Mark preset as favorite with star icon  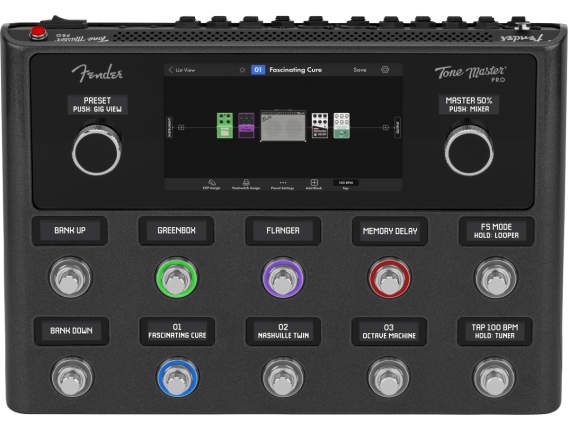[242, 70]
